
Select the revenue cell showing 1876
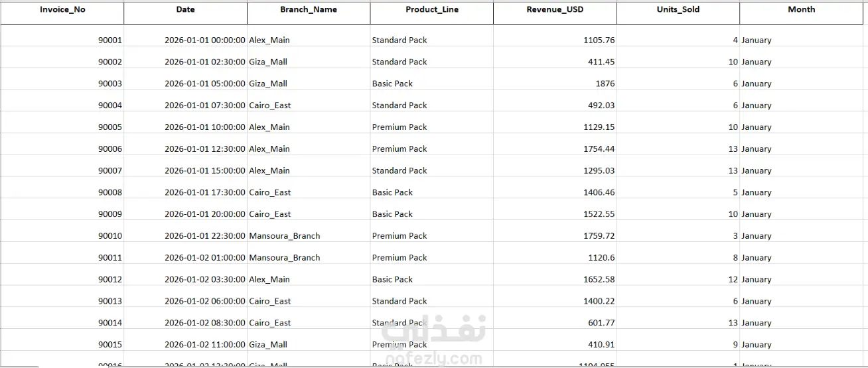pyautogui.click(x=555, y=84)
